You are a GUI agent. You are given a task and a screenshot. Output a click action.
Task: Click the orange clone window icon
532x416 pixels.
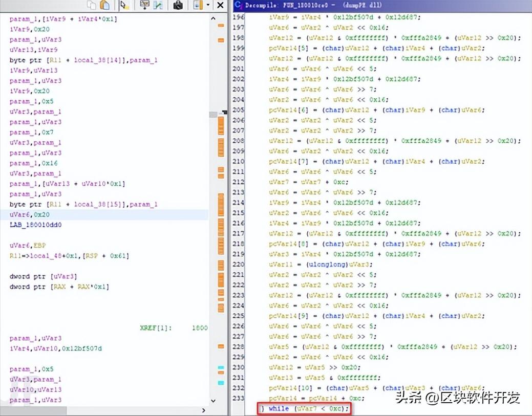[105, 5]
